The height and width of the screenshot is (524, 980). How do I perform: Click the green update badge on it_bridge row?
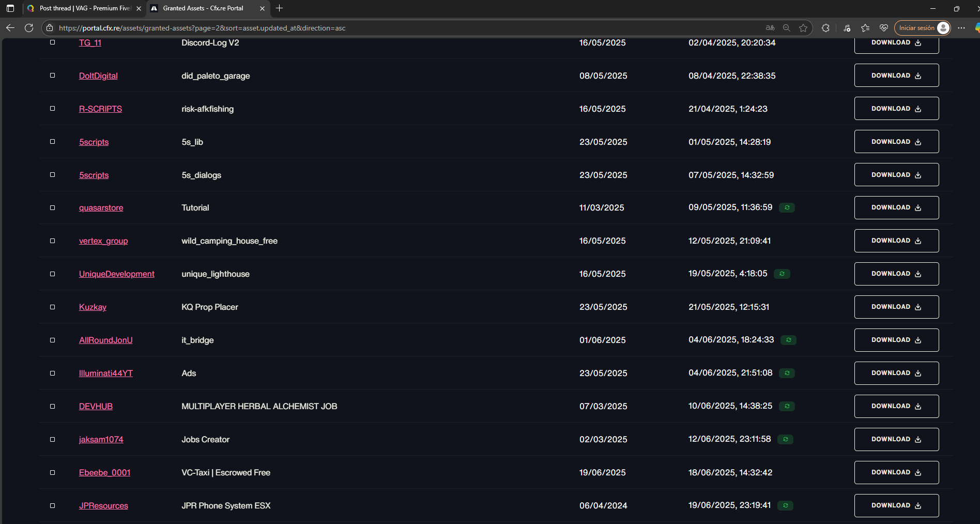pyautogui.click(x=789, y=340)
